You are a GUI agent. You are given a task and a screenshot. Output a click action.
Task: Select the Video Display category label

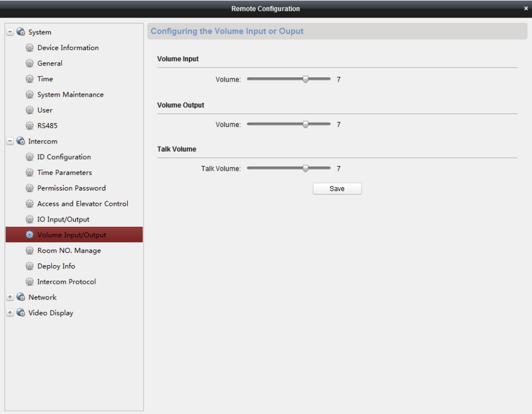click(x=51, y=313)
